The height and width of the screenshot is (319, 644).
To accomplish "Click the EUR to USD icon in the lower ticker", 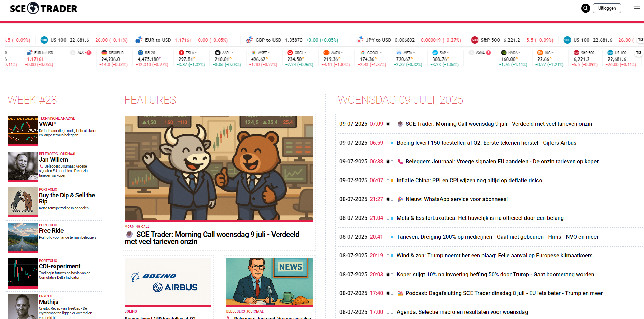I will pos(30,53).
